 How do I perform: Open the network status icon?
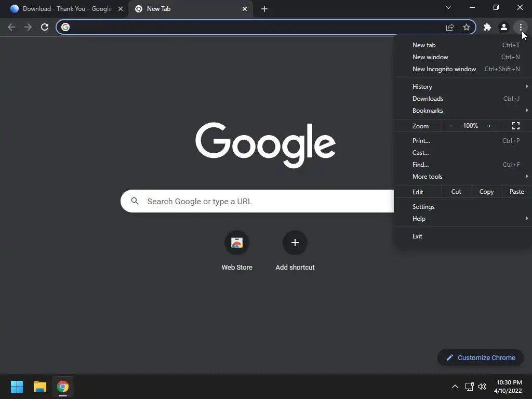(x=470, y=387)
